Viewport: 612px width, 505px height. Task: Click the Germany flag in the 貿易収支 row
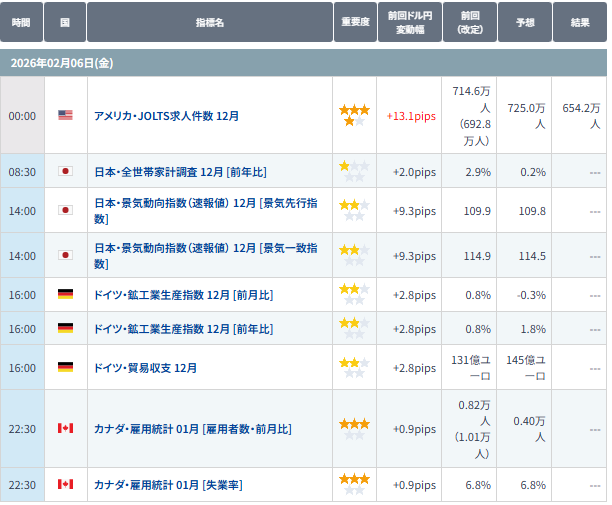tap(65, 368)
